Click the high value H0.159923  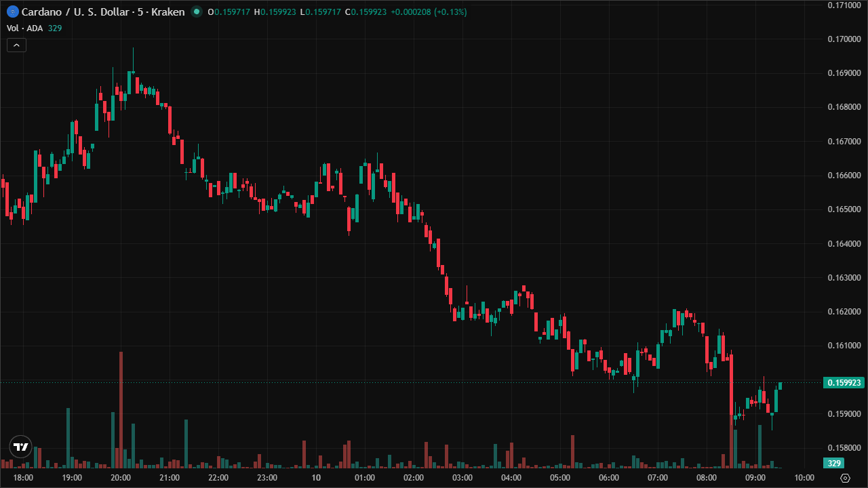click(275, 12)
